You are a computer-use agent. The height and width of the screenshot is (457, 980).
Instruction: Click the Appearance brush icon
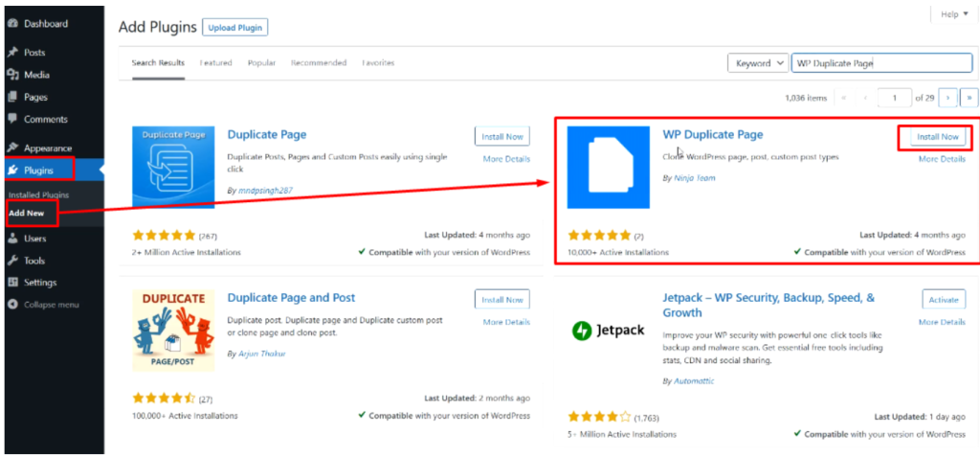coord(11,149)
